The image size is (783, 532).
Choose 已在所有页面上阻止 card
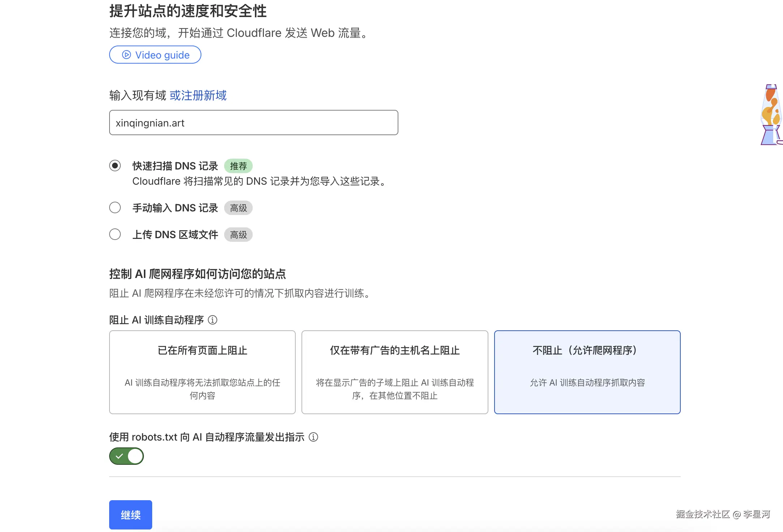[202, 372]
